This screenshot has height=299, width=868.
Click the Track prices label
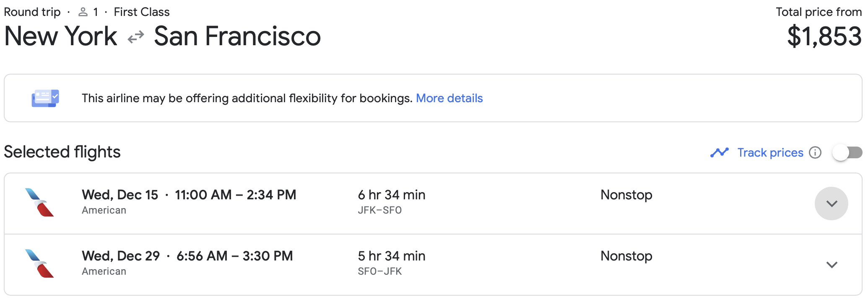[770, 152]
